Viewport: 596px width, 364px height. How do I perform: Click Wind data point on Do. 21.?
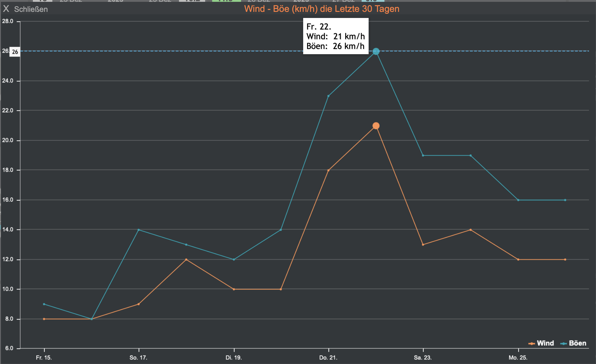tap(328, 170)
